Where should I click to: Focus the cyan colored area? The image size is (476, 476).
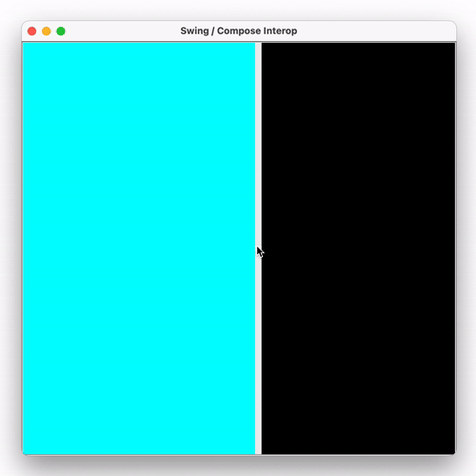[139, 248]
